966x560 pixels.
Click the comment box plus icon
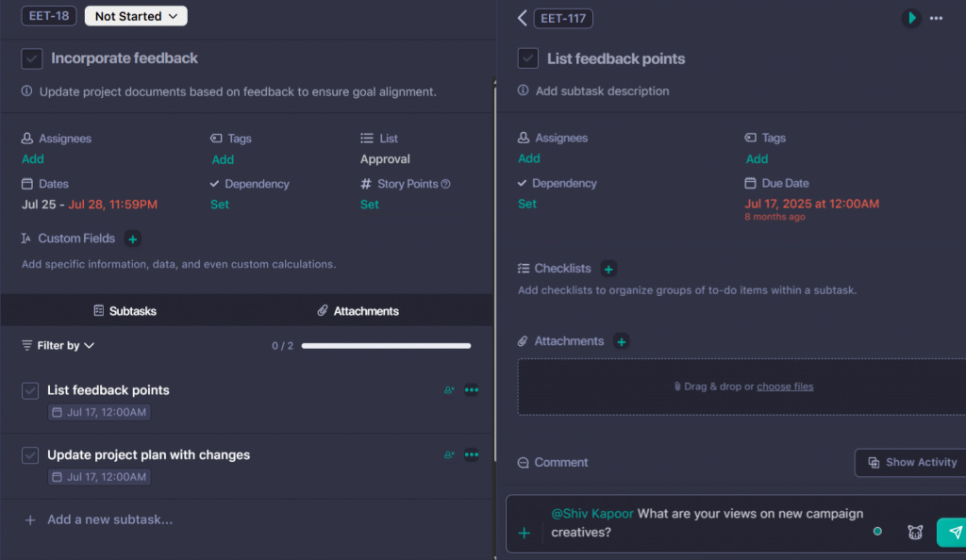pyautogui.click(x=525, y=533)
